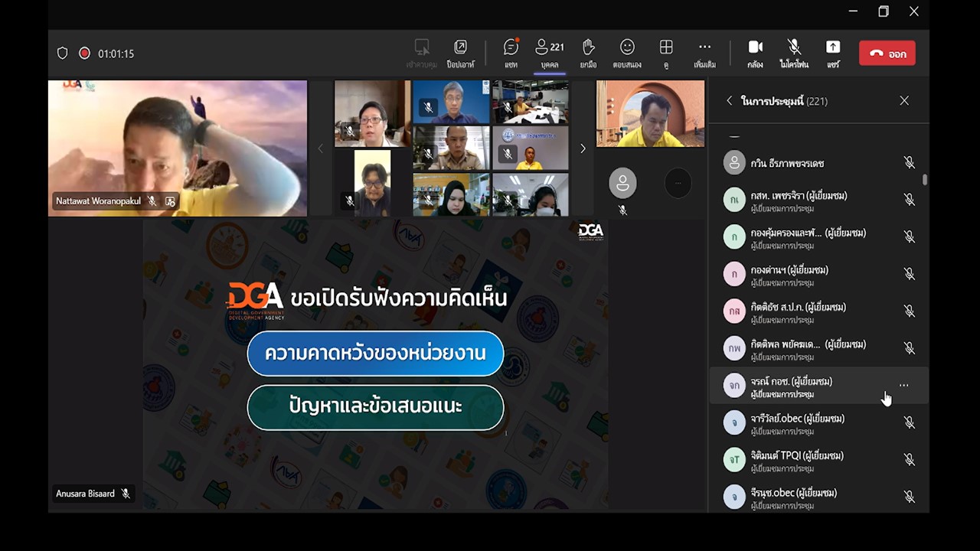Close the participants panel with X
This screenshot has height=551, width=980.
tap(904, 100)
